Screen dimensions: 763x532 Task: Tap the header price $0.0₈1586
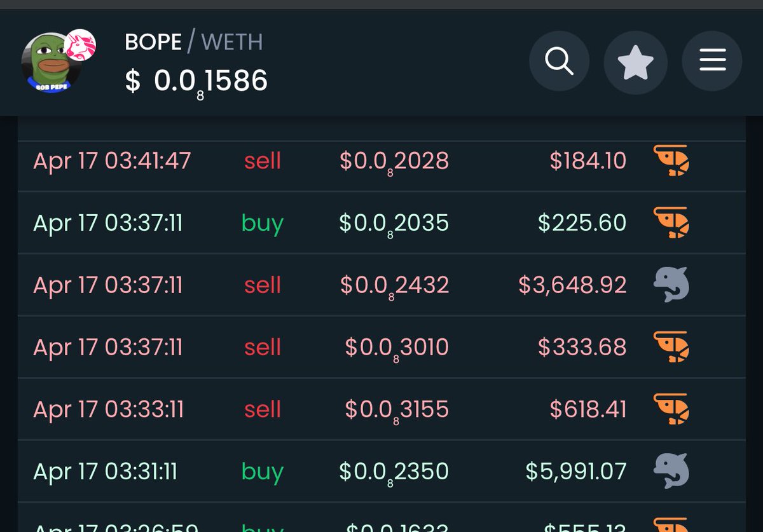(196, 82)
